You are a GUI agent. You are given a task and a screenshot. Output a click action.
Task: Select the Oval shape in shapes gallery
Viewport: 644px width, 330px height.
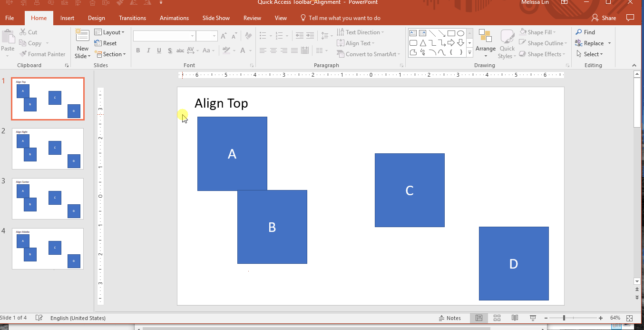click(460, 33)
